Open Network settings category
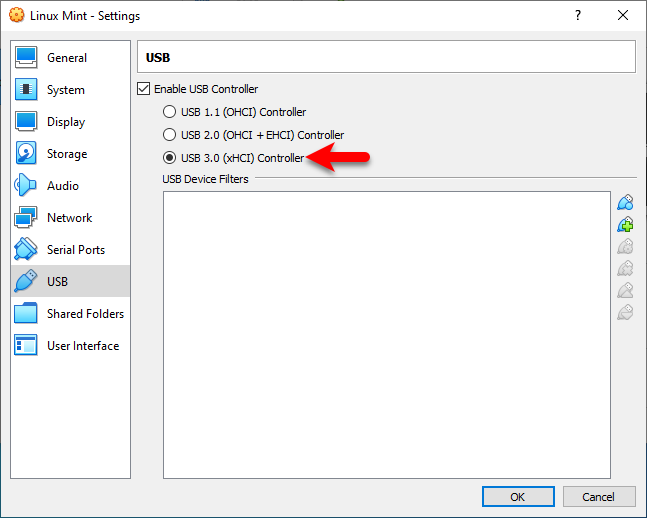Image resolution: width=647 pixels, height=518 pixels. 69,218
